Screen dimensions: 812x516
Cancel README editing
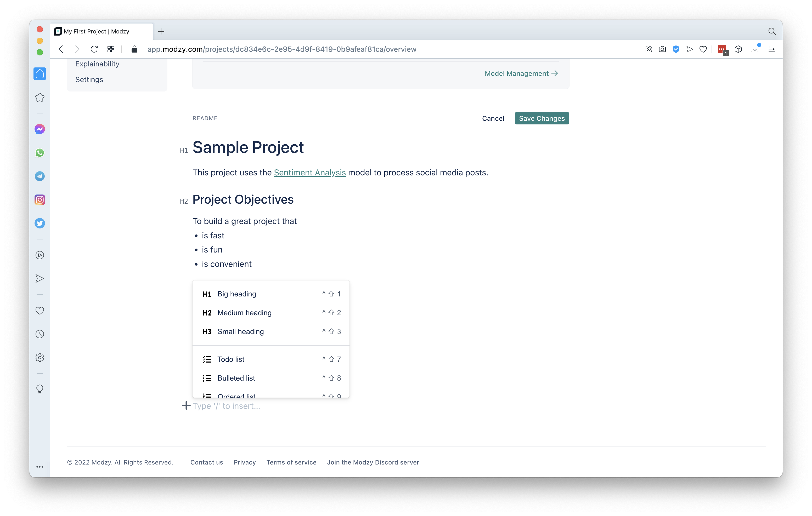[493, 118]
